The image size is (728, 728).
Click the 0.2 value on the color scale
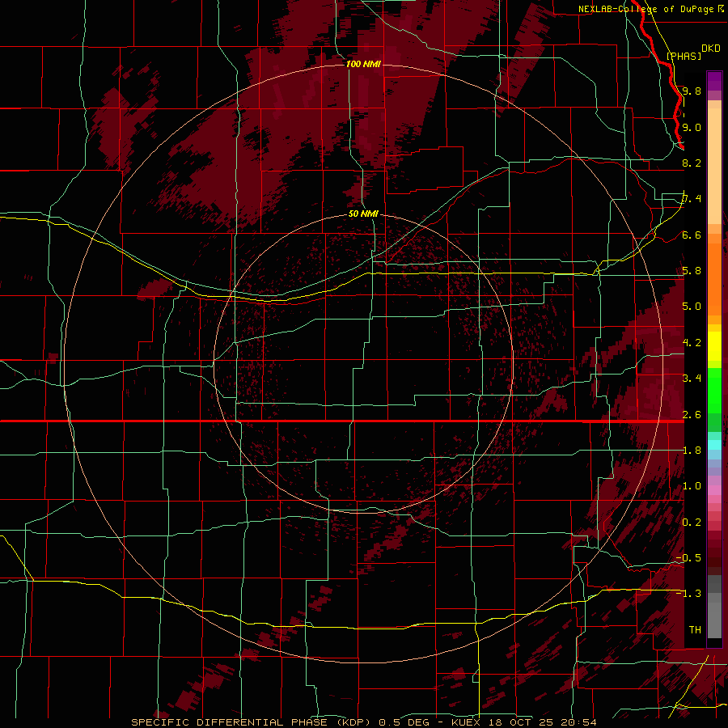[692, 523]
